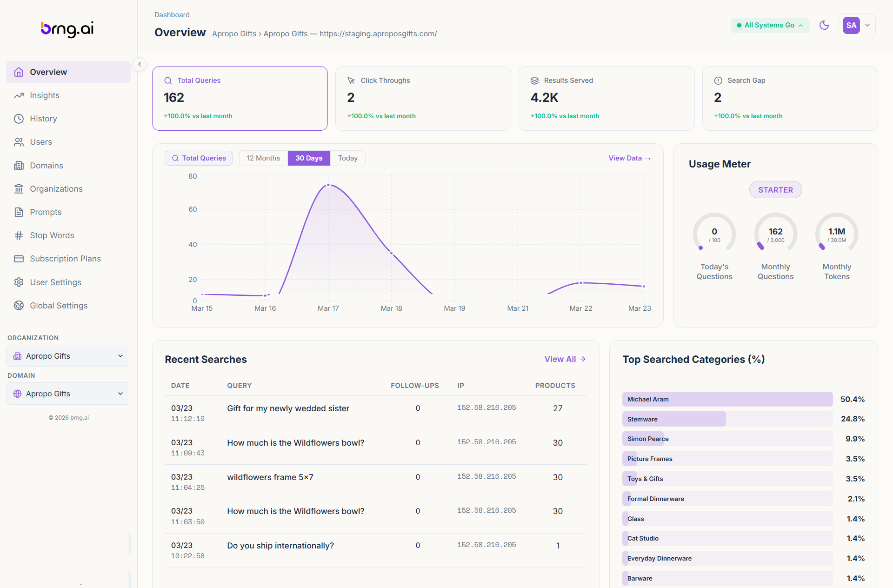Image resolution: width=893 pixels, height=588 pixels.
Task: Click the QUERY column header
Action: (x=239, y=386)
